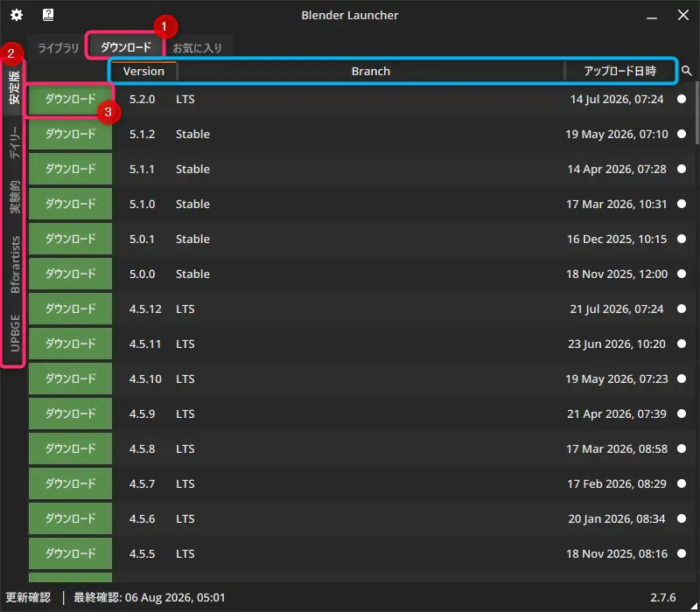
Task: Click the white dot for 4.5.11
Action: point(682,344)
